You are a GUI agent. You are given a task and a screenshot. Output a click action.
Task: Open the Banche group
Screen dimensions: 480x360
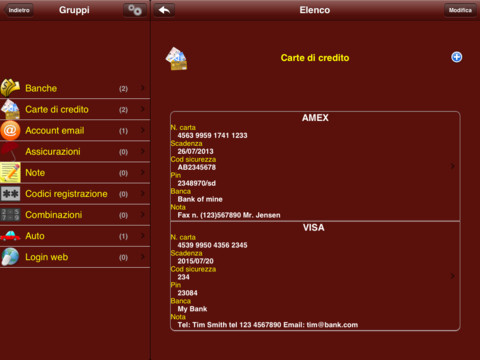pyautogui.click(x=75, y=88)
